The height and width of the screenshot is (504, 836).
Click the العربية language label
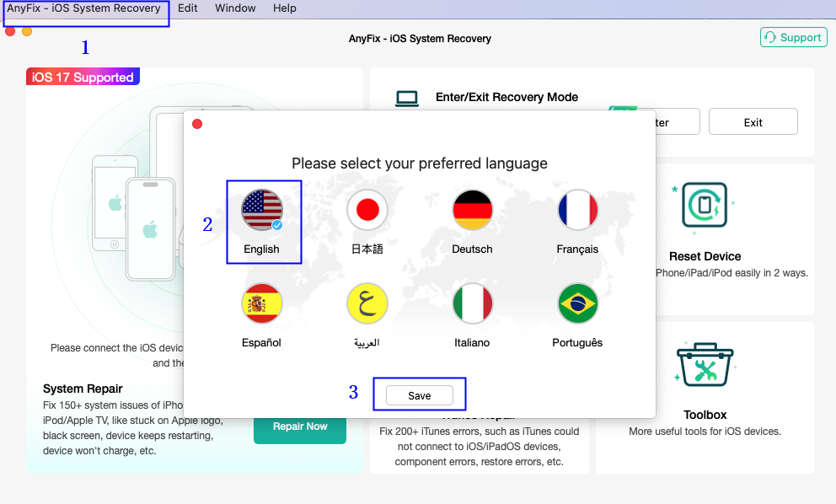click(367, 342)
